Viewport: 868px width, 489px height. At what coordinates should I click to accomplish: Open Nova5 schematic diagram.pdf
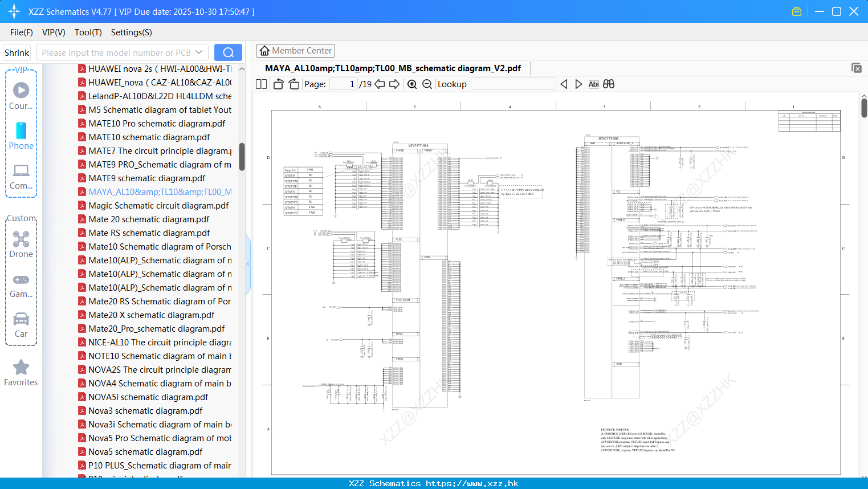140,451
